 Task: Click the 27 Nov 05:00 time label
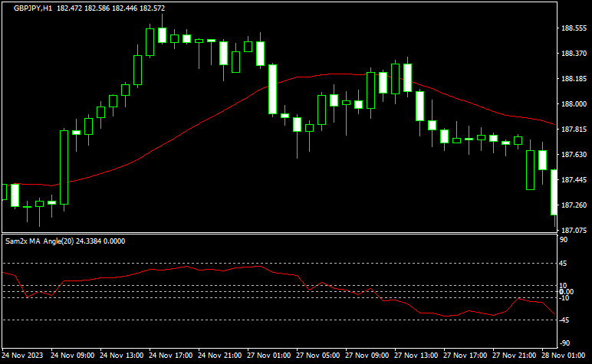pyautogui.click(x=318, y=356)
